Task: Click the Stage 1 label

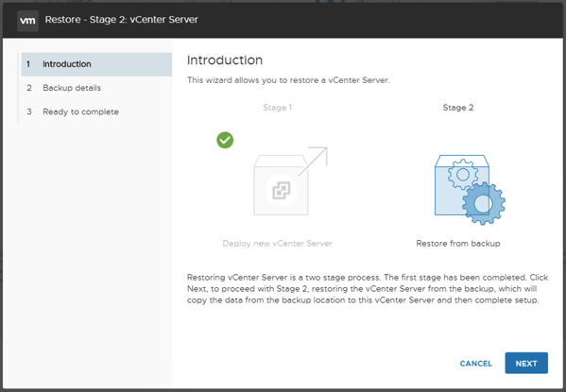Action: tap(277, 108)
